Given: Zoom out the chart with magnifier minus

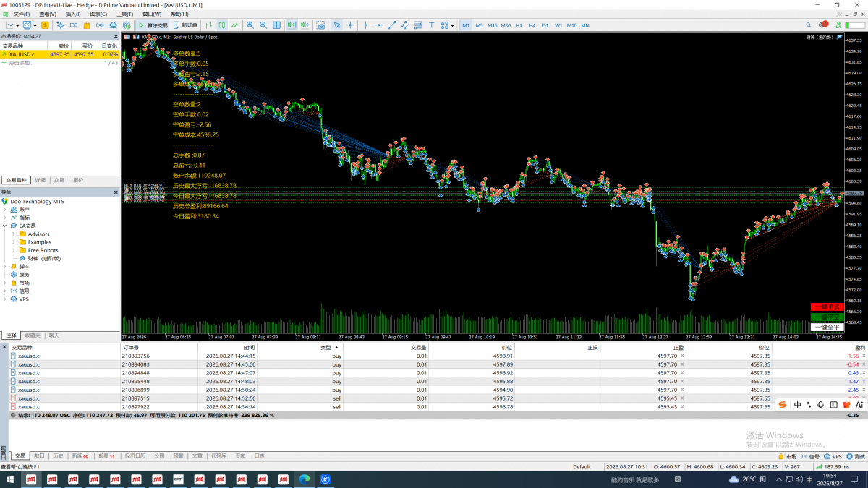Looking at the screenshot, I should pyautogui.click(x=263, y=25).
